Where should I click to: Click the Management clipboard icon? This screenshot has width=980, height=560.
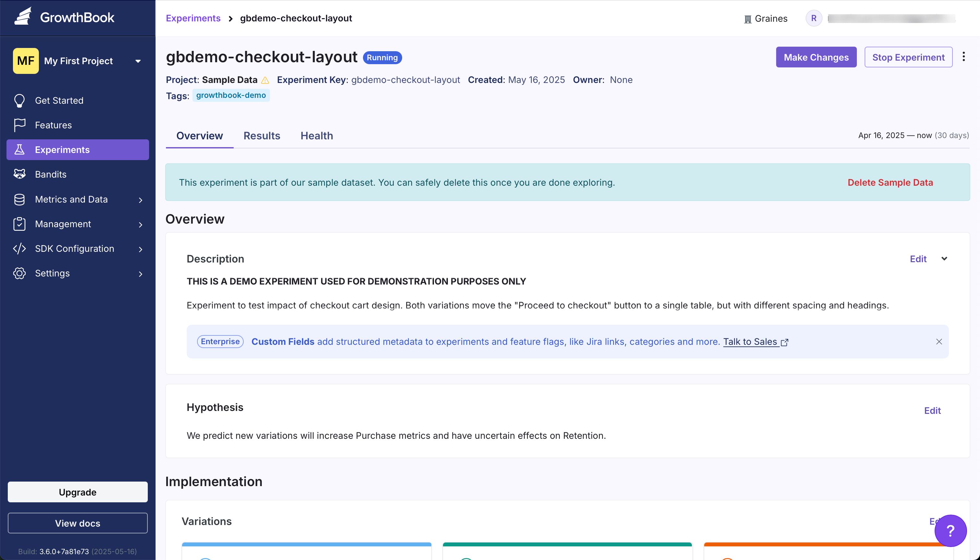pyautogui.click(x=19, y=224)
